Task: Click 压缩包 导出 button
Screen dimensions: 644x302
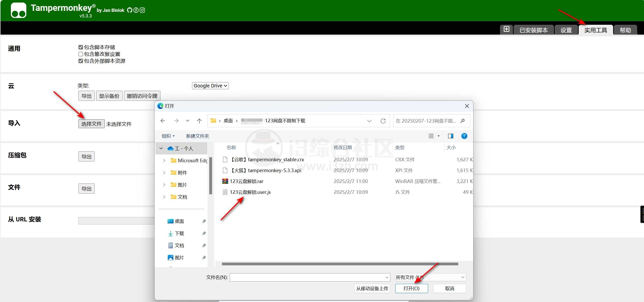Action: tap(86, 157)
